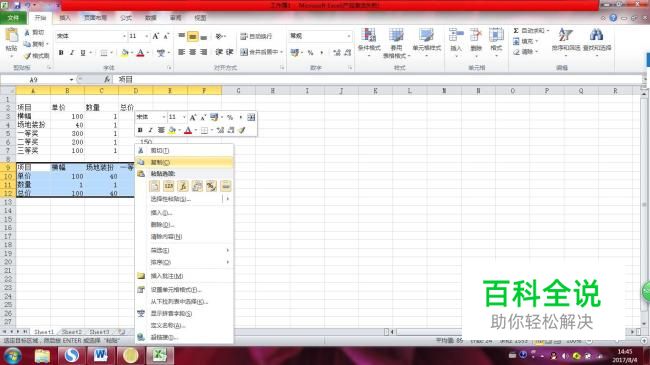The height and width of the screenshot is (365, 650).
Task: Toggle Underline in the ribbon font group
Action: click(83, 53)
